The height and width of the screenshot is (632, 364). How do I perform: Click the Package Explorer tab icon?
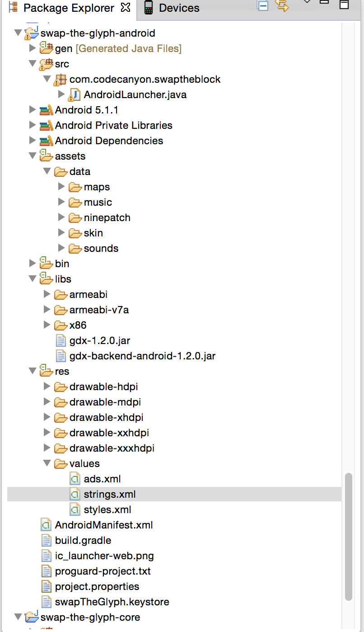point(13,8)
